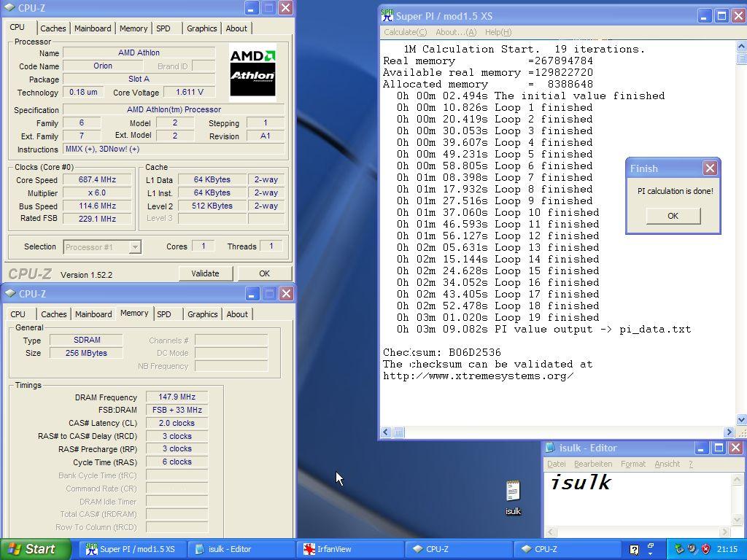The height and width of the screenshot is (560, 747).
Task: Open Bearbeiten menu in isulk Editor
Action: coord(593,464)
